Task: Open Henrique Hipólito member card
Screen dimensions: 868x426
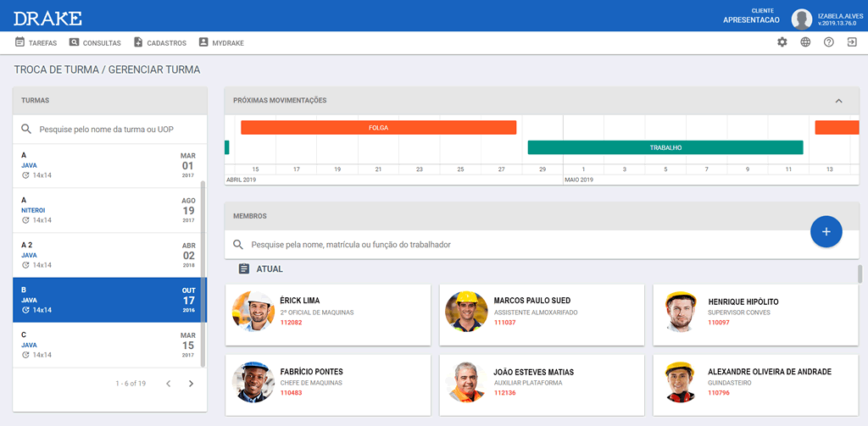Action: point(755,315)
